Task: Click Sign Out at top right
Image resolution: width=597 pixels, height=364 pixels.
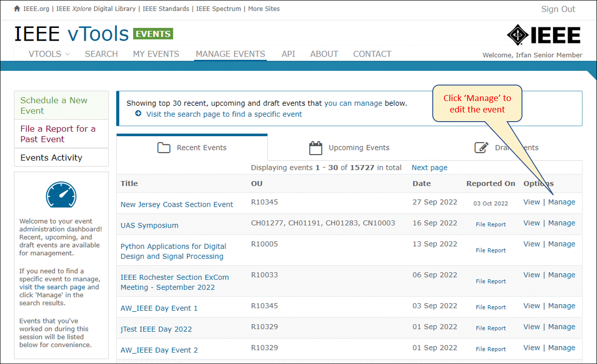Action: click(558, 9)
